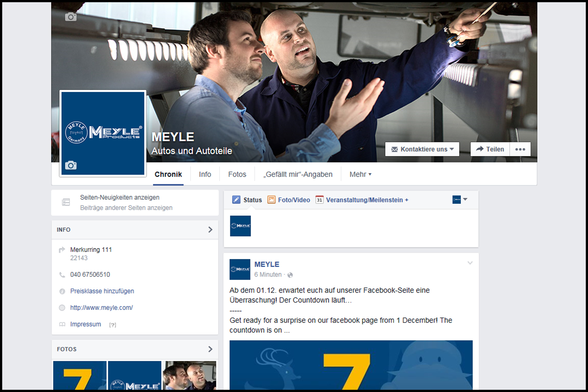Click the phone handset icon

(x=62, y=275)
